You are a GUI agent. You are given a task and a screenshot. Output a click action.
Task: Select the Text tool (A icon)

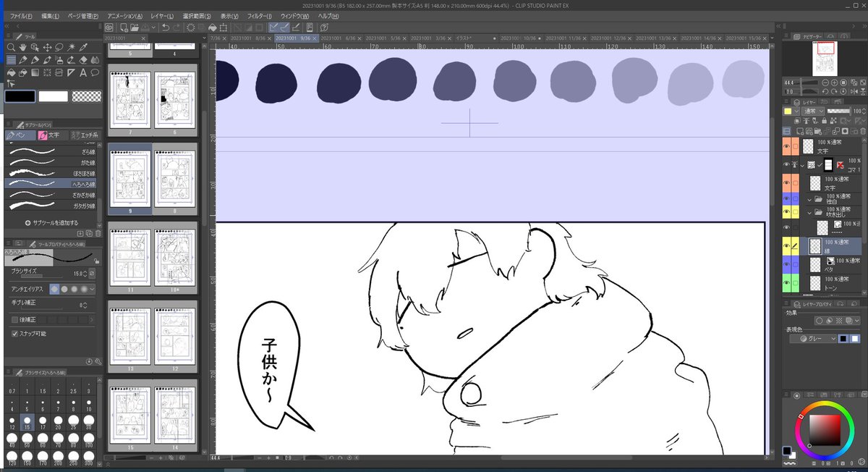point(83,72)
